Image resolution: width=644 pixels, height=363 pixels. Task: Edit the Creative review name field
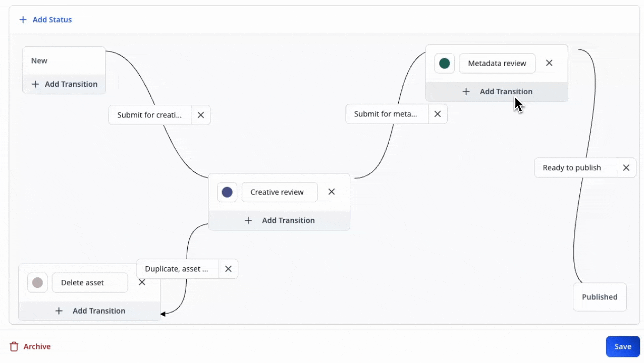point(279,192)
